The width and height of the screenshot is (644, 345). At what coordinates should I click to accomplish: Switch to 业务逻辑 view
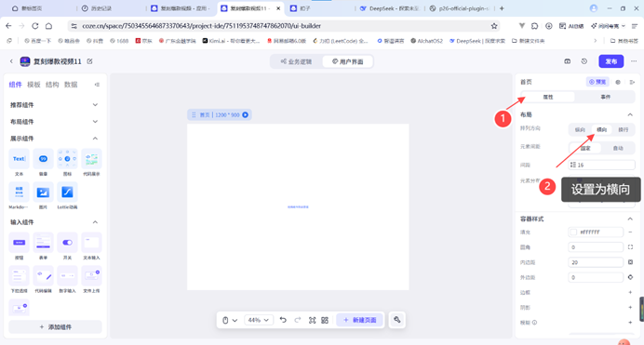pos(296,61)
